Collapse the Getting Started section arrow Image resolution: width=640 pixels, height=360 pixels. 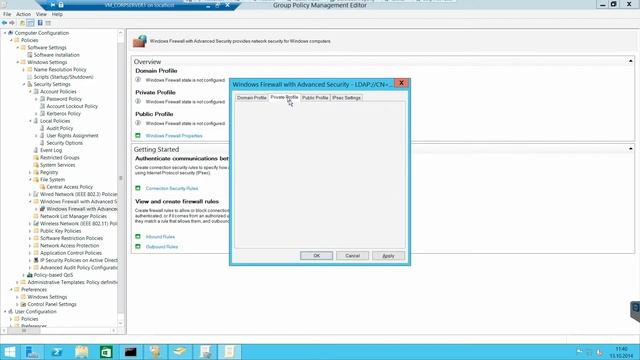(x=631, y=149)
